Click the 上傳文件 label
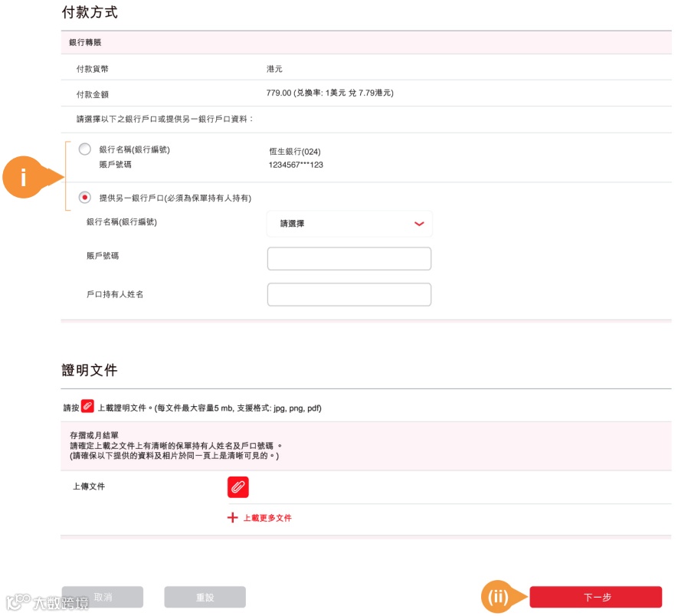Screen dimensions: 678x616 coord(89,487)
